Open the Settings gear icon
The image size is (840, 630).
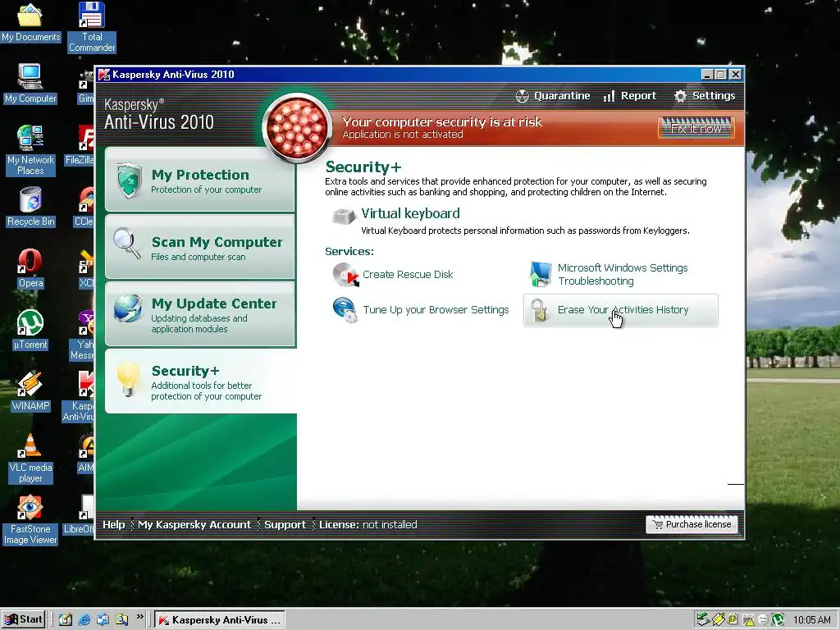[x=680, y=96]
